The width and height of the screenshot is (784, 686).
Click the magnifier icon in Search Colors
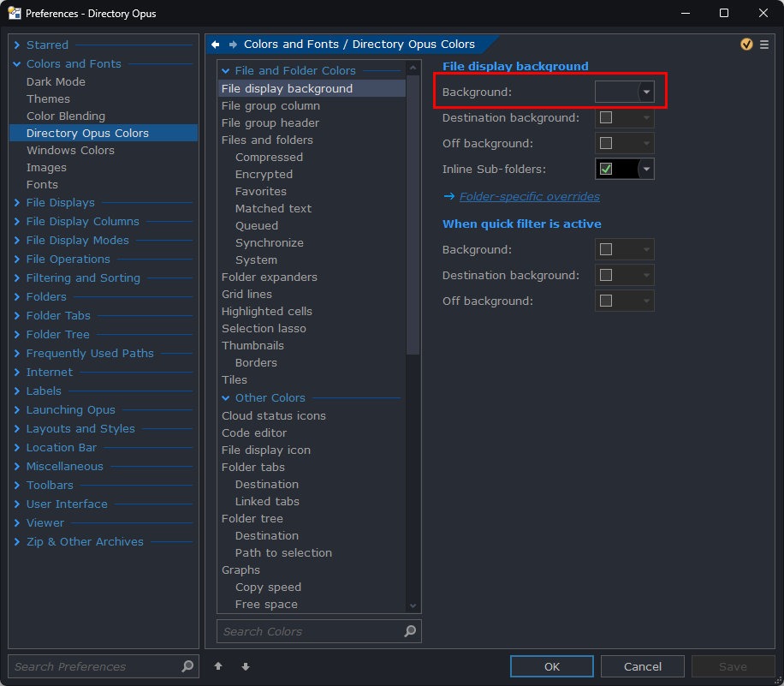coord(410,631)
